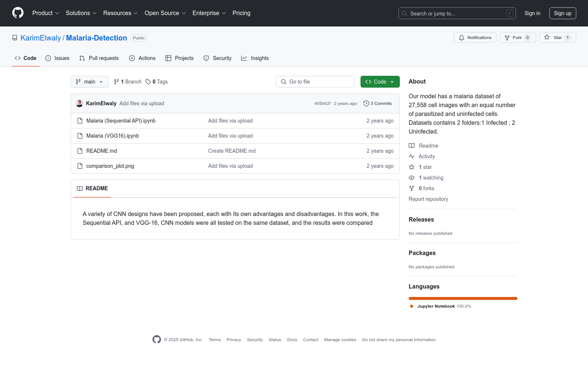The height and width of the screenshot is (368, 588).
Task: Click the Notifications bell button
Action: 475,38
